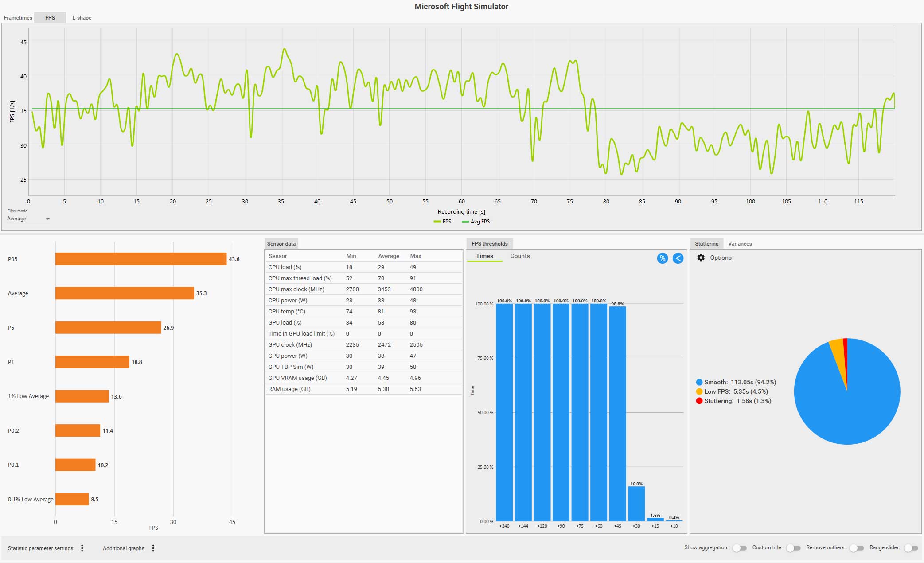Click the Avg FPS legend marker
Image resolution: width=924 pixels, height=563 pixels.
(x=465, y=222)
